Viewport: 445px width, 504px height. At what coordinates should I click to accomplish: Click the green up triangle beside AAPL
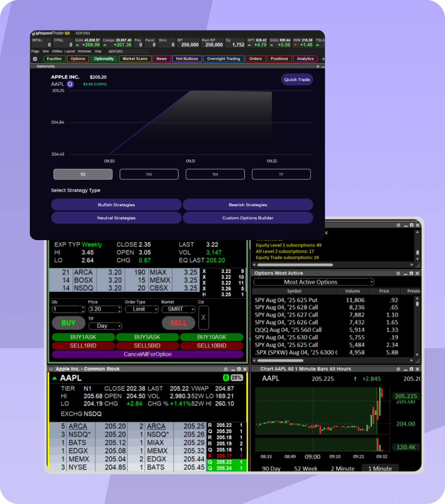coord(55,378)
